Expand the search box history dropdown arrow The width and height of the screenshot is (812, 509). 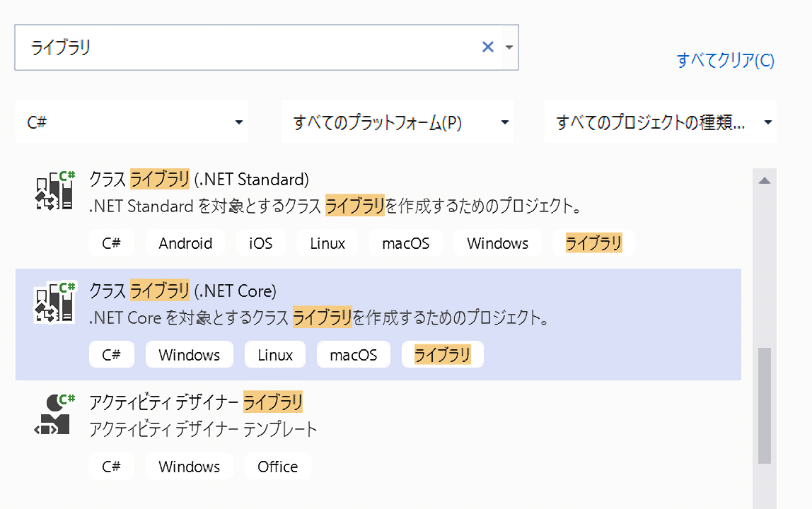509,47
